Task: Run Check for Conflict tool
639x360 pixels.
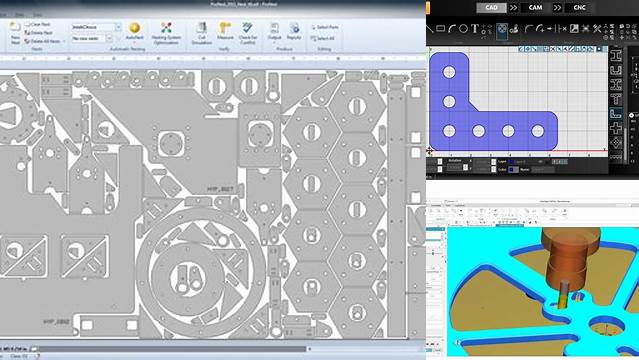Action: [x=247, y=33]
